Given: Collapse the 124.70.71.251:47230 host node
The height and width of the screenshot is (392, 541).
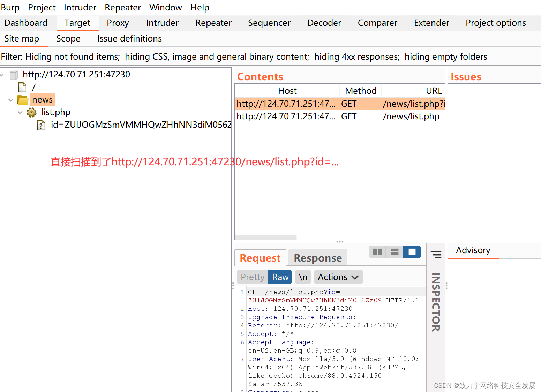Looking at the screenshot, I should click(x=2, y=75).
